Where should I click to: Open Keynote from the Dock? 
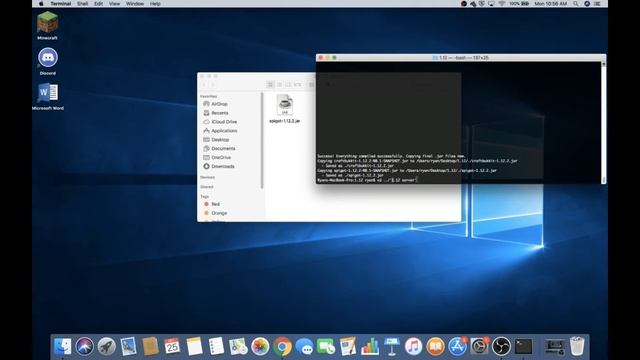[x=392, y=347]
